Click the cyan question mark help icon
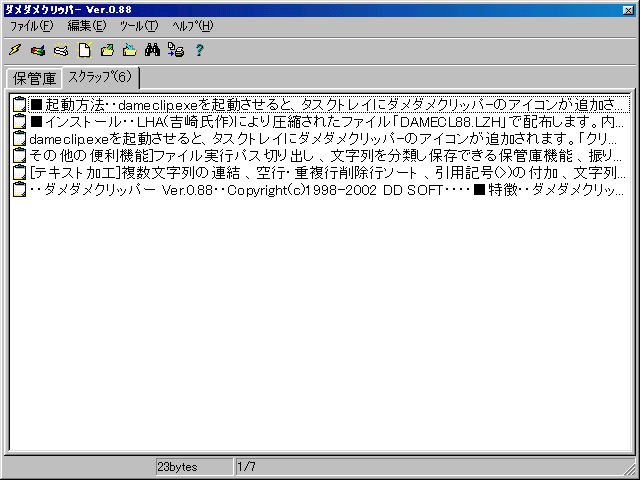The width and height of the screenshot is (640, 480). coord(199,50)
